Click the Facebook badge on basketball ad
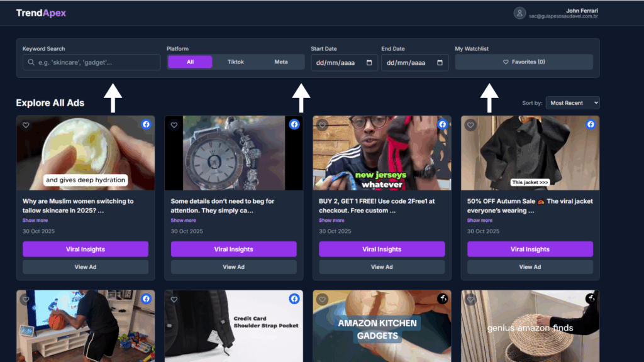This screenshot has height=362, width=644. tap(146, 299)
